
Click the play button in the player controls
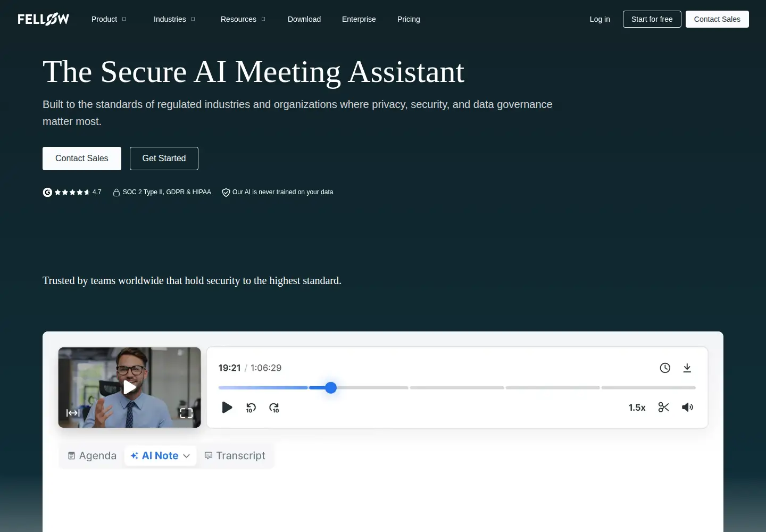227,408
